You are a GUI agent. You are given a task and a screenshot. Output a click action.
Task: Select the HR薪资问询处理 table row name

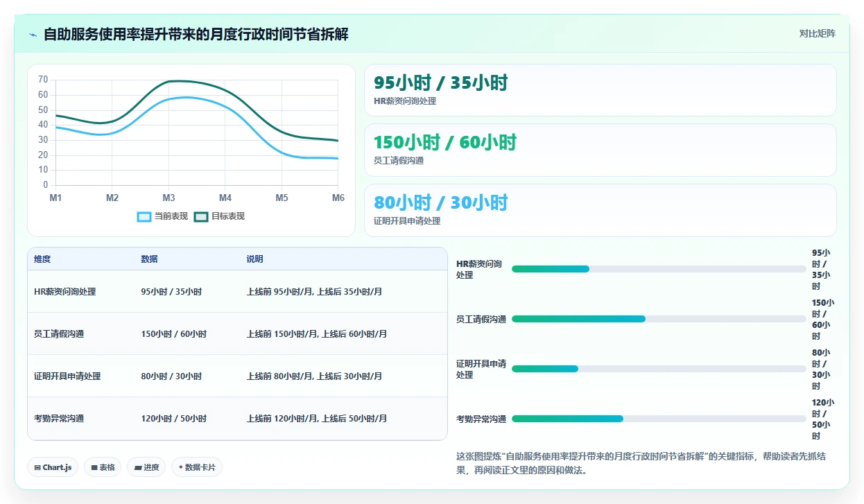click(65, 292)
